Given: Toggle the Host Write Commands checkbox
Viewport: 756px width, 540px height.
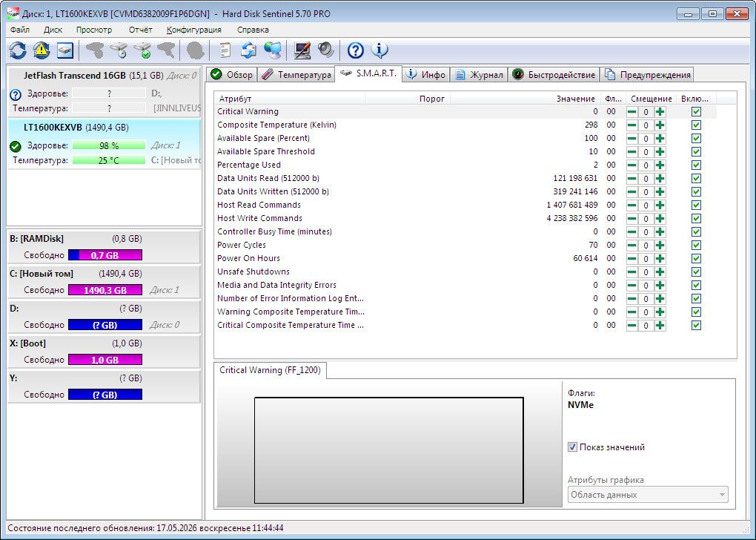Looking at the screenshot, I should coord(696,219).
